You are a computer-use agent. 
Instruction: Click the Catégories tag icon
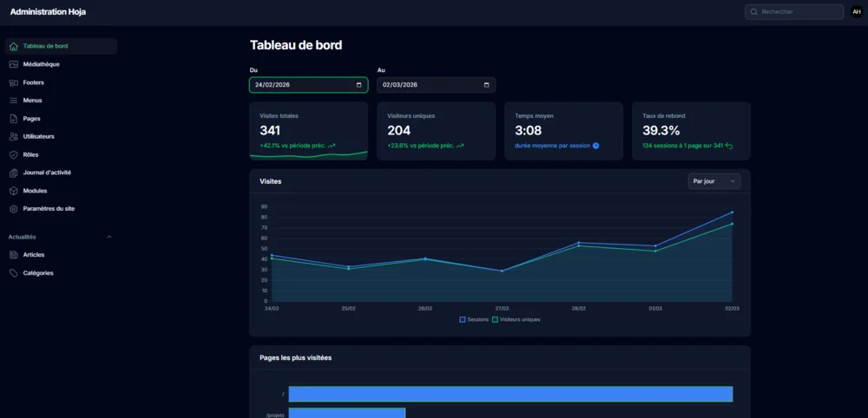(x=13, y=273)
